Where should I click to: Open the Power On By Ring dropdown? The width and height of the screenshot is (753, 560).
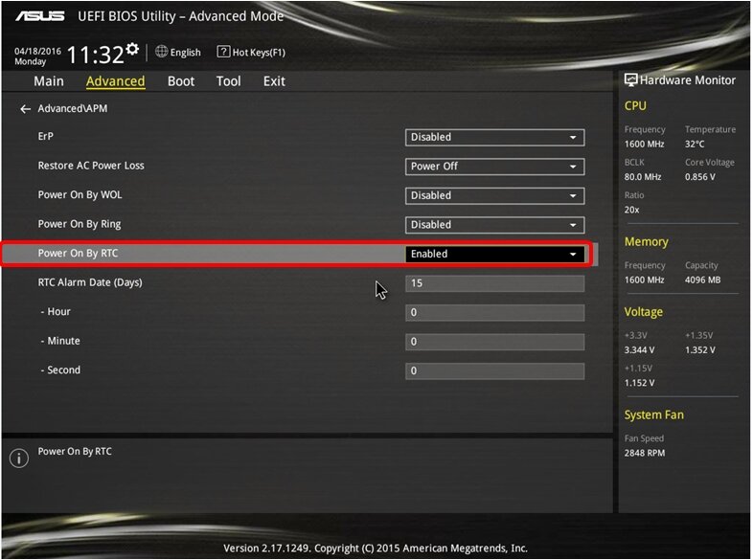pos(494,225)
